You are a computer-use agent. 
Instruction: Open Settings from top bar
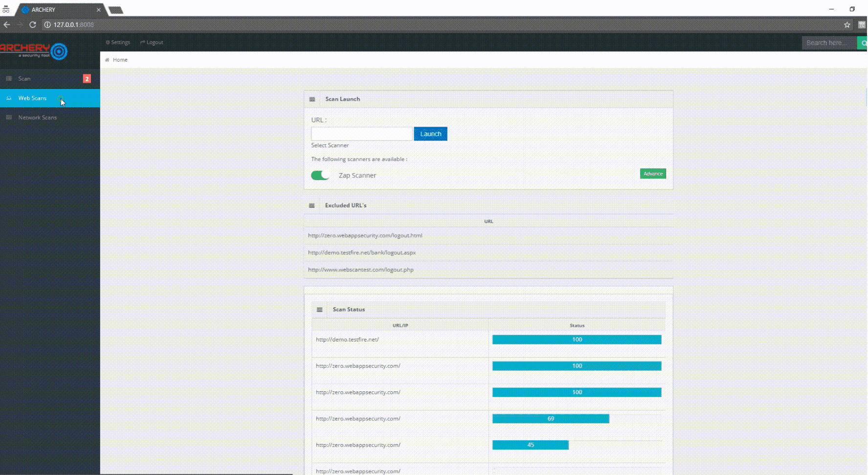click(x=118, y=42)
